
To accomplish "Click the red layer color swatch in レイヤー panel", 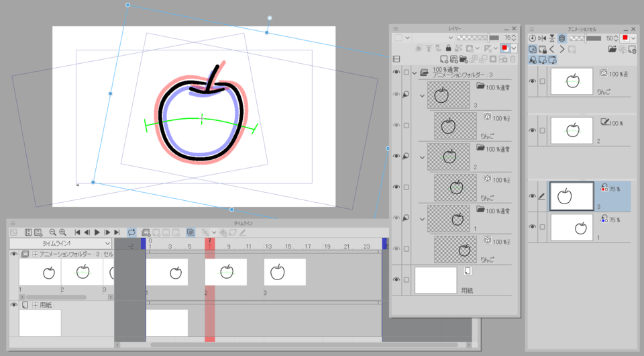I will (x=504, y=48).
